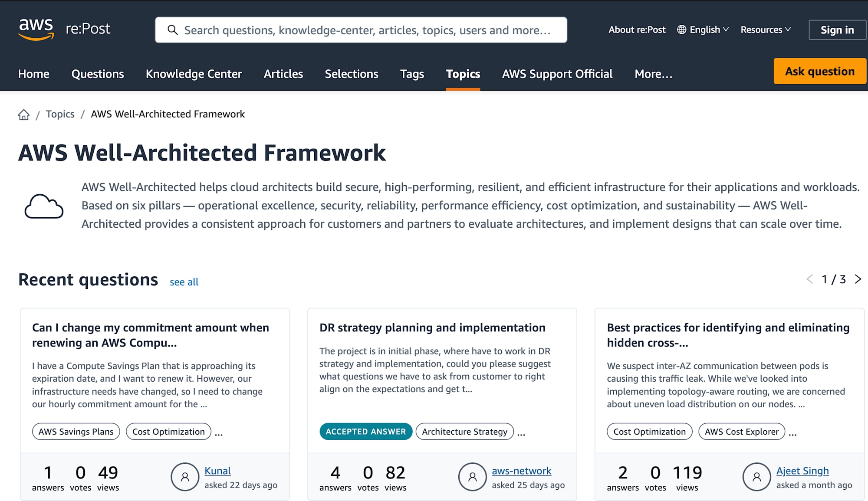
Task: Click the AWS Well-Architected Framework breadcrumb text
Action: point(168,114)
